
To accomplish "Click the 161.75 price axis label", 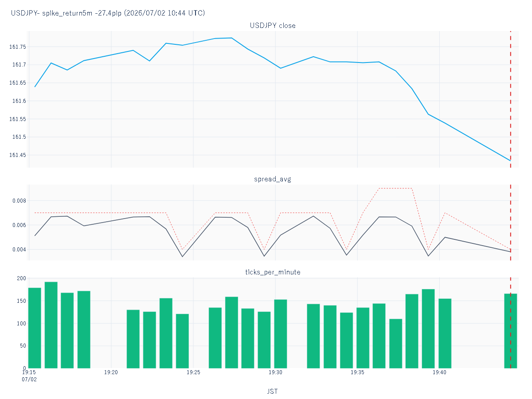I will tap(18, 47).
